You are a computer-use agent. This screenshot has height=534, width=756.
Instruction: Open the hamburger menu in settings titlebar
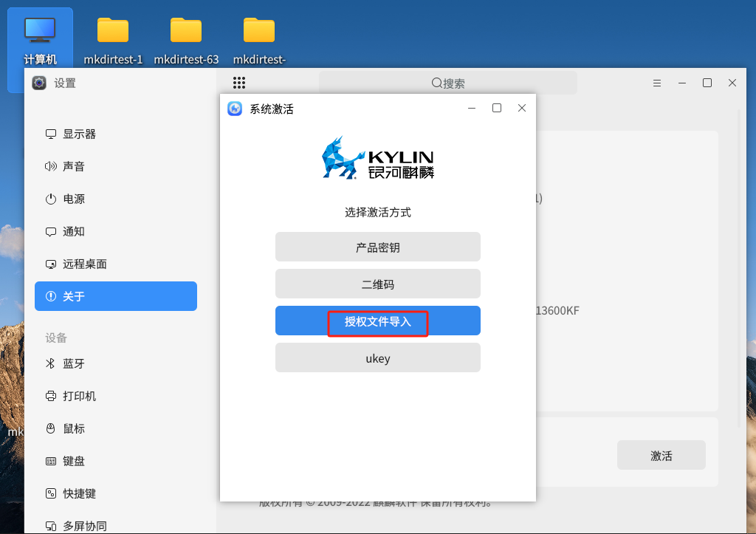coord(657,83)
